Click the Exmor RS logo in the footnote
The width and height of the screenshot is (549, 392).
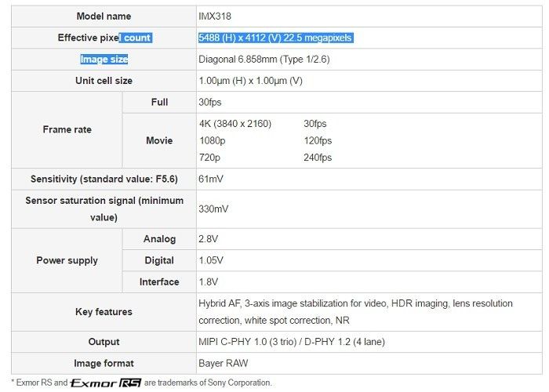tap(106, 383)
